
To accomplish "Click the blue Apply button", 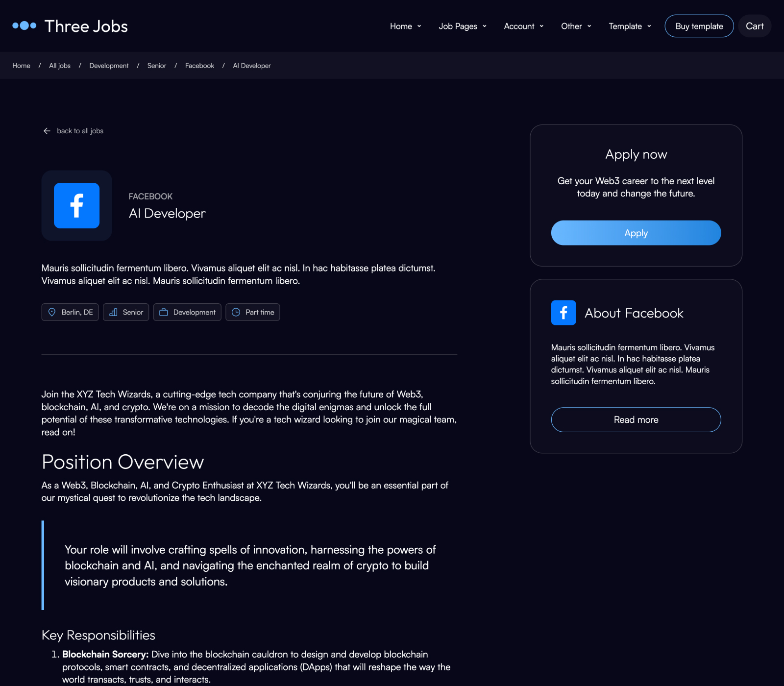I will click(636, 233).
